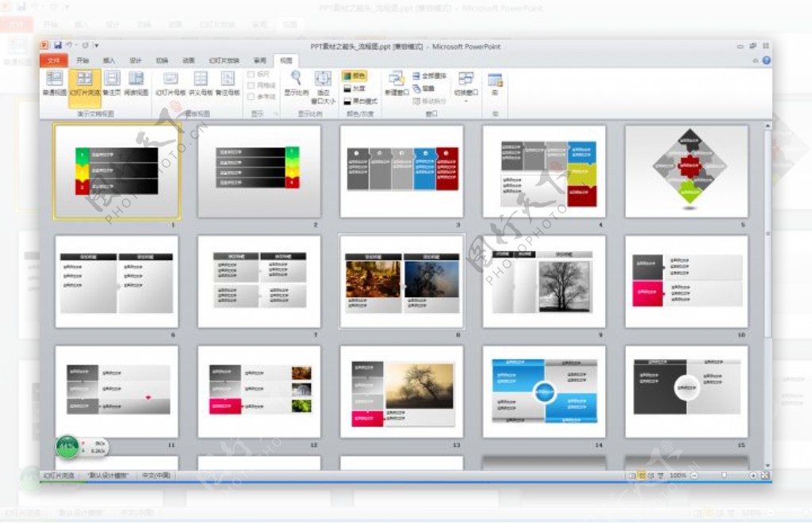The image size is (812, 523).
Task: Select the Color (颜色) display mode
Action: tap(354, 75)
